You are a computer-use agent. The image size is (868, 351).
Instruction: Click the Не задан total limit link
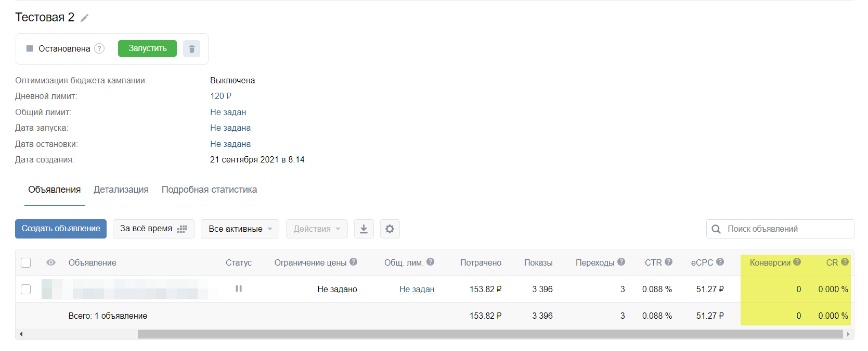pyautogui.click(x=417, y=290)
